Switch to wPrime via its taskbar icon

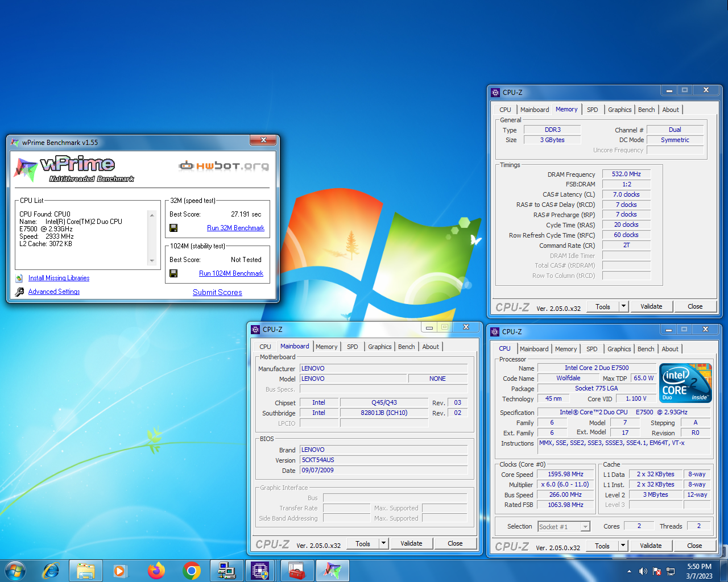coord(332,571)
